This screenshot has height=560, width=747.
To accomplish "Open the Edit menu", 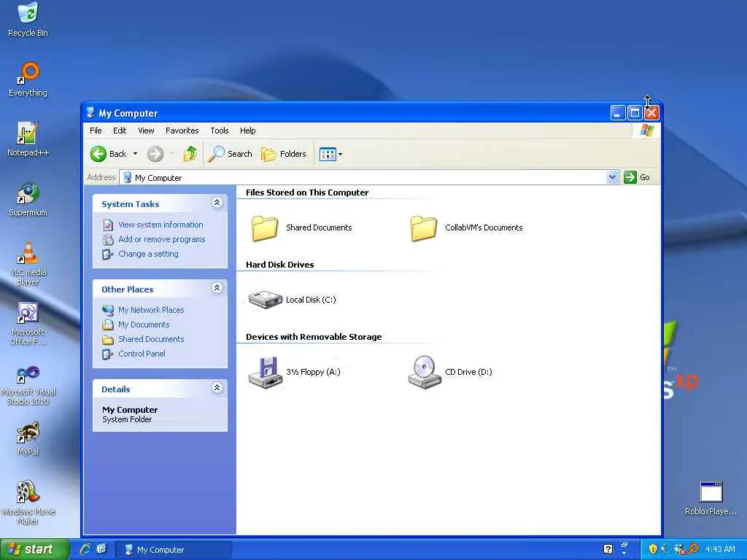I will tap(120, 131).
